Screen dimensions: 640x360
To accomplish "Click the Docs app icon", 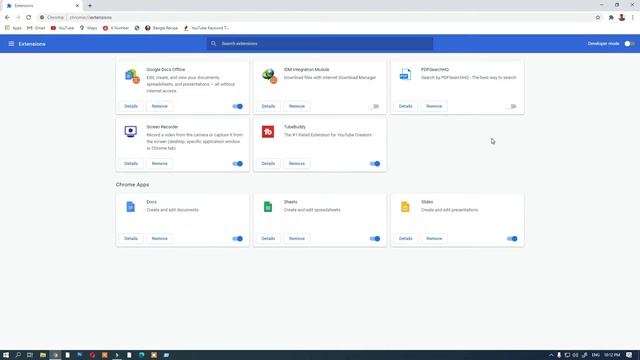I will coord(131,207).
